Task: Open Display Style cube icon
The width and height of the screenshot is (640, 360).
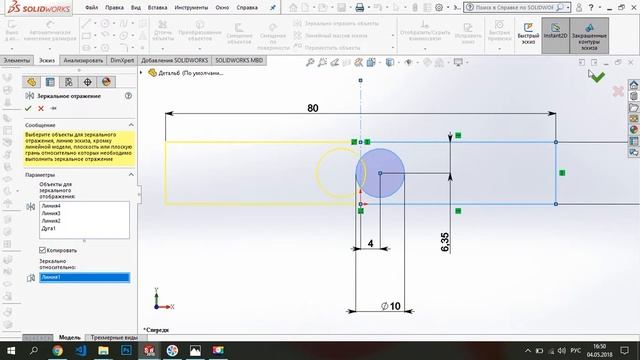Action: click(x=390, y=62)
